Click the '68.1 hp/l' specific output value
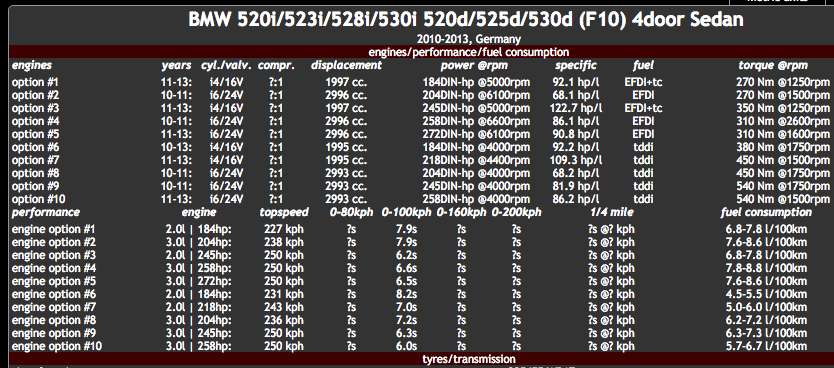 [x=576, y=95]
